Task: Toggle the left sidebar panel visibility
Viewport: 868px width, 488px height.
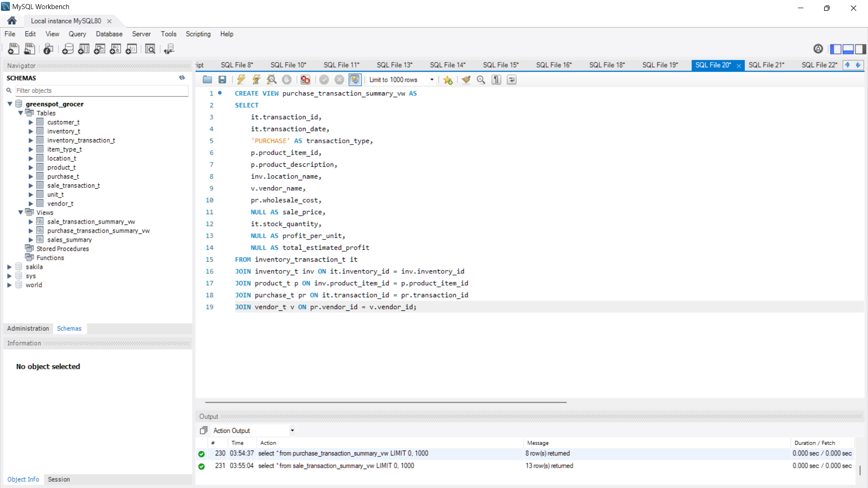Action: tap(835, 49)
